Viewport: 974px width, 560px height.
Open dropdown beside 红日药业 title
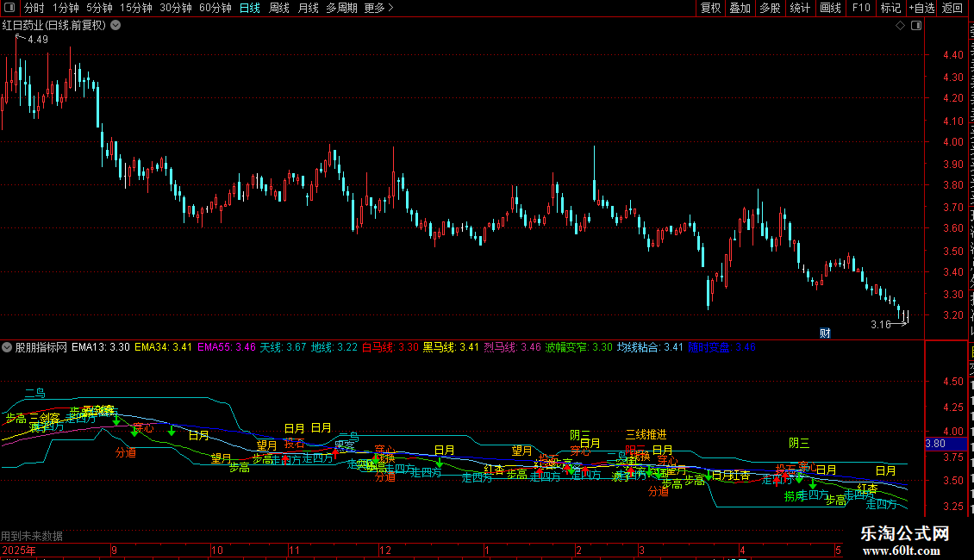(116, 26)
